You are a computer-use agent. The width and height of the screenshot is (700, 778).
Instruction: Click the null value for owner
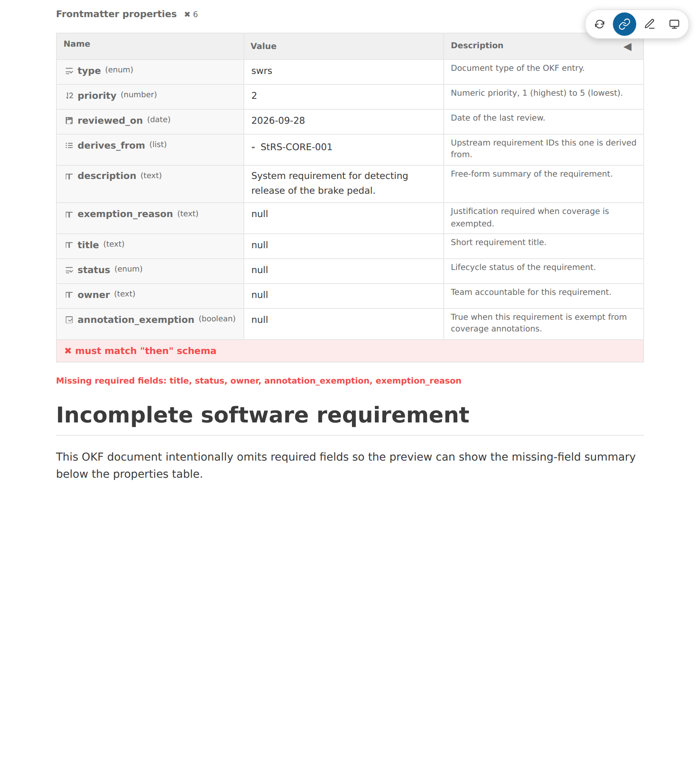(260, 295)
